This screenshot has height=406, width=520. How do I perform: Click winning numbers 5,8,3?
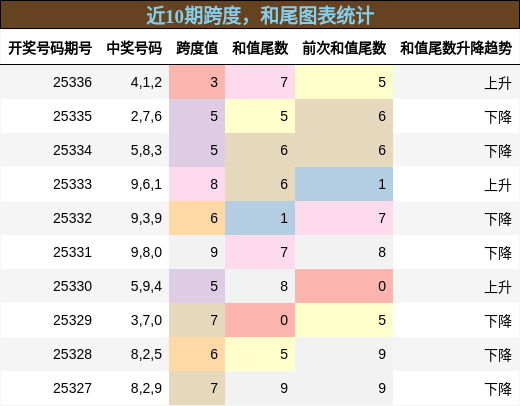[x=146, y=150]
